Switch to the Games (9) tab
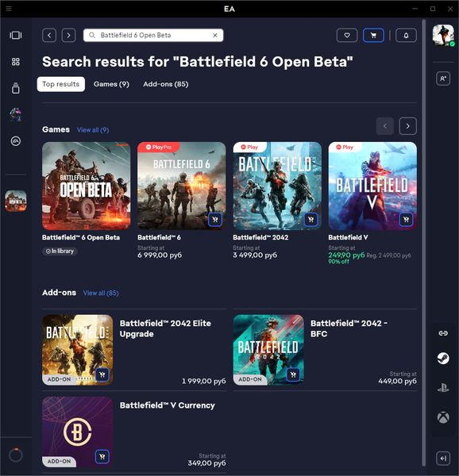The width and height of the screenshot is (459, 476). point(111,84)
